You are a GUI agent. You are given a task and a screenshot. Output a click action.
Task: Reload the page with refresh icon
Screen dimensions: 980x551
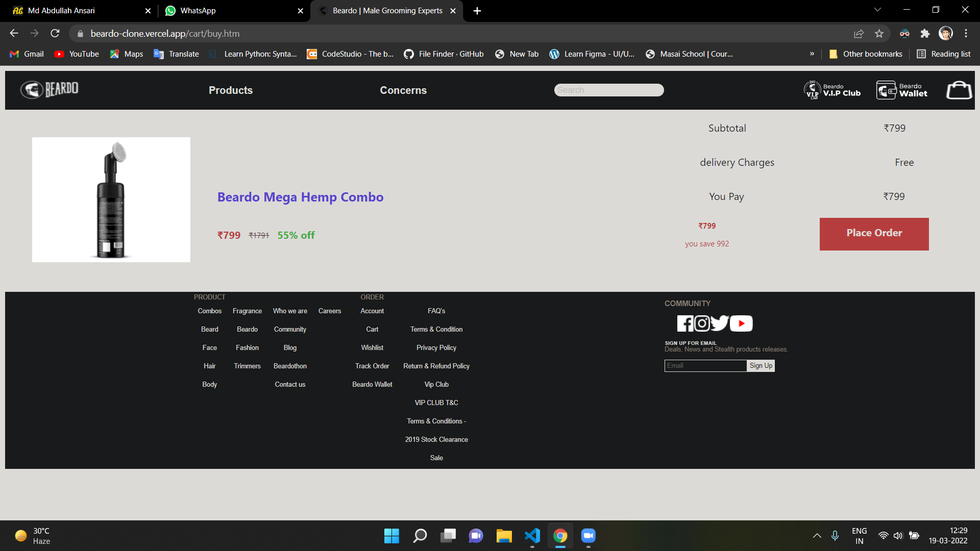(x=55, y=34)
